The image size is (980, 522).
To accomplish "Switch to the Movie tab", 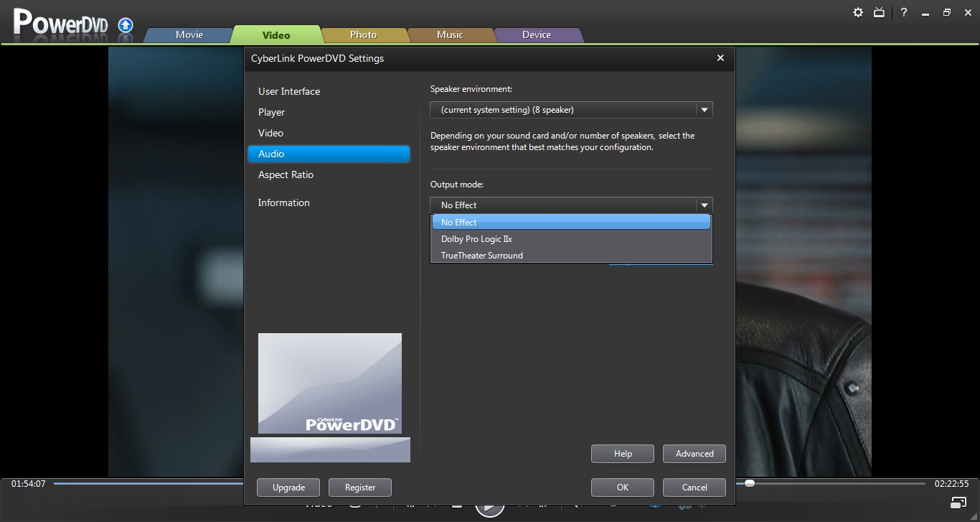I will (x=189, y=34).
